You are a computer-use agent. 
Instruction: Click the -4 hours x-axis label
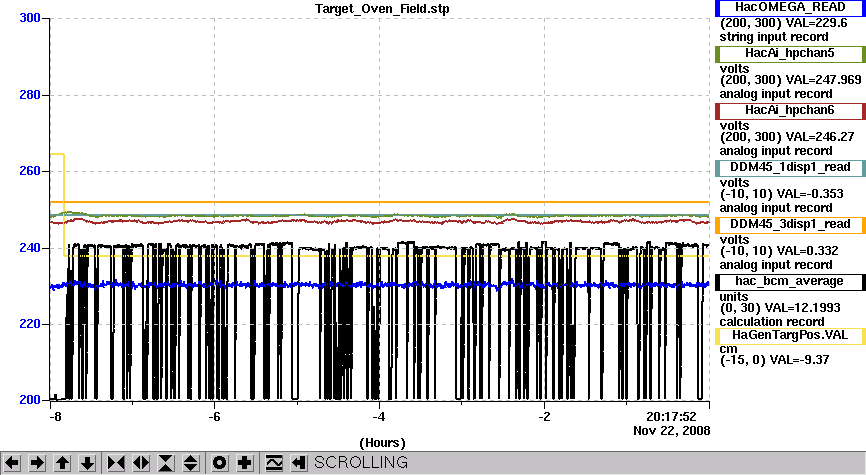[x=379, y=416]
